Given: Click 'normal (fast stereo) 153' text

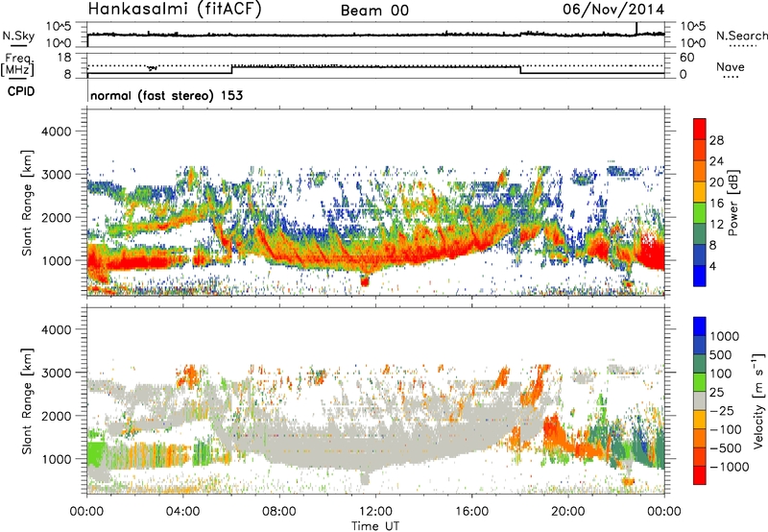Looking at the screenshot, I should click(166, 95).
